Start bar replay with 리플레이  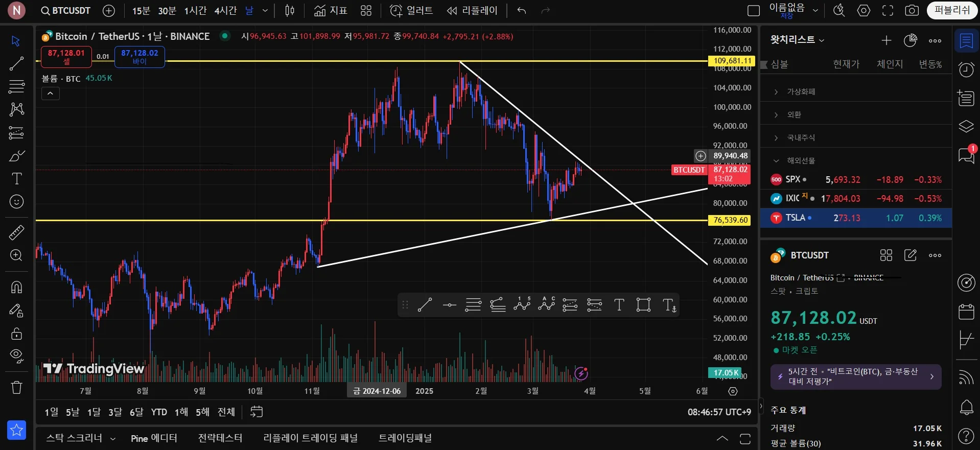click(472, 11)
